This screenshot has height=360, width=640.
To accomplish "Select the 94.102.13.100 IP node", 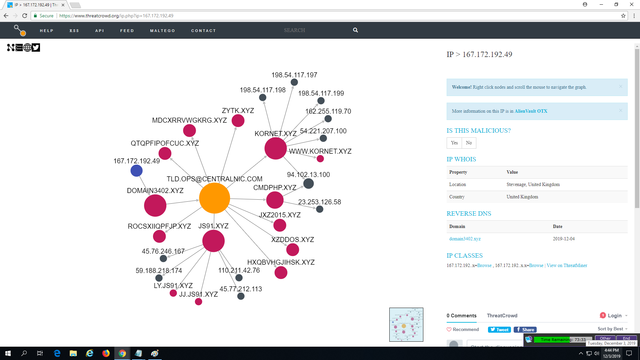I will pos(309,184).
